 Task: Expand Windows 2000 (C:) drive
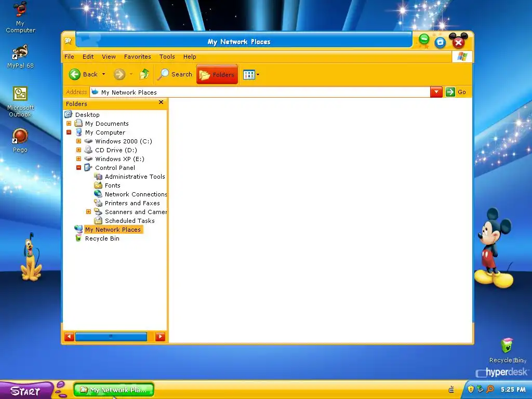(79, 141)
